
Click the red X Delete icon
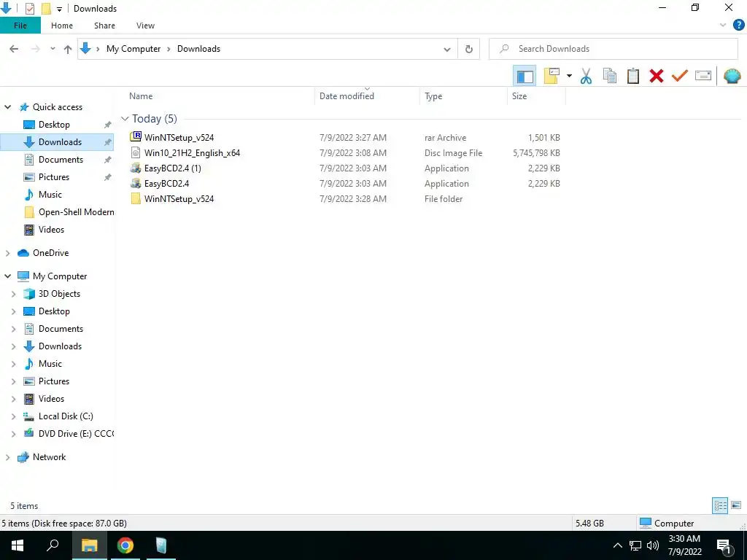click(656, 76)
